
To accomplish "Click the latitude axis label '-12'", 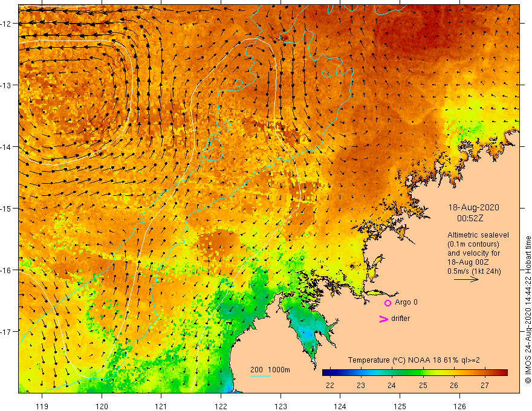I will pyautogui.click(x=7, y=24).
